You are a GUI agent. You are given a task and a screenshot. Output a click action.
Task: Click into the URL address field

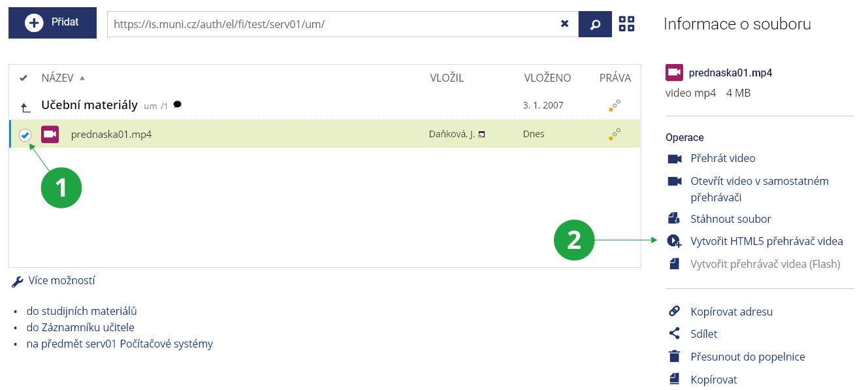(x=327, y=24)
